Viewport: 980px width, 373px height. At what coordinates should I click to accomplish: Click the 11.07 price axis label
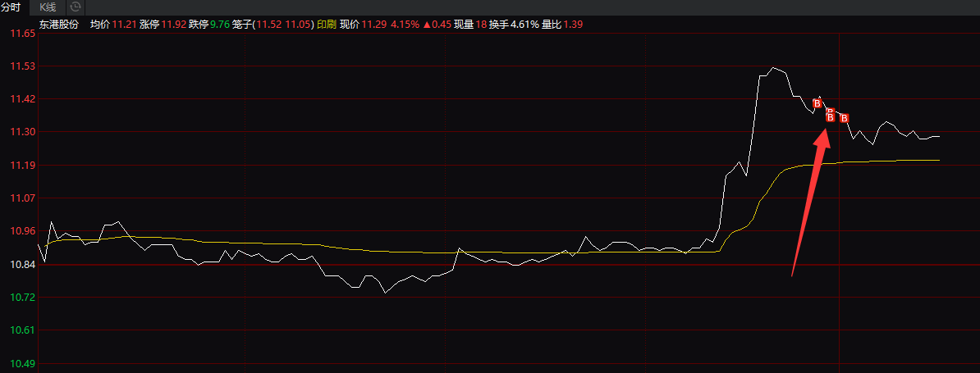pos(23,198)
